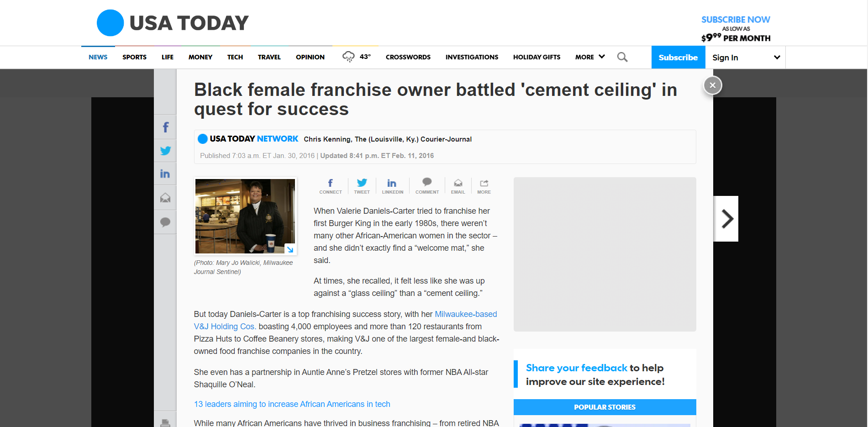
Task: Click the photo credit Mary Jo Walicki caption
Action: click(x=243, y=267)
